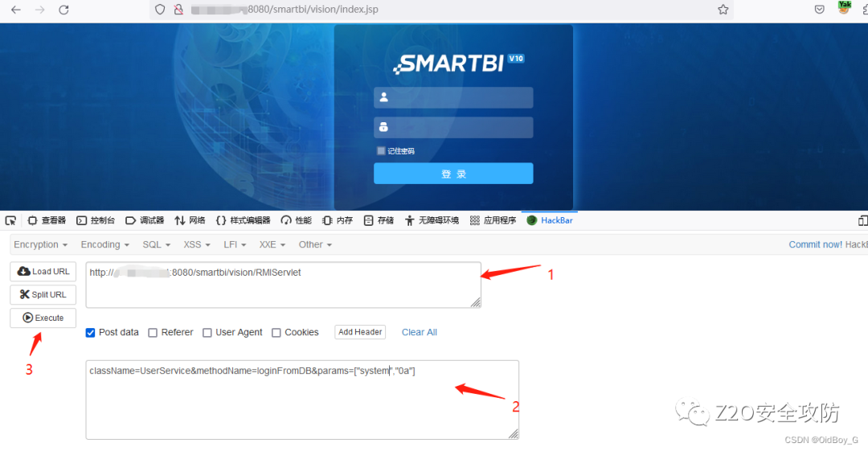
Task: Expand the Encryption dropdown
Action: (x=40, y=244)
